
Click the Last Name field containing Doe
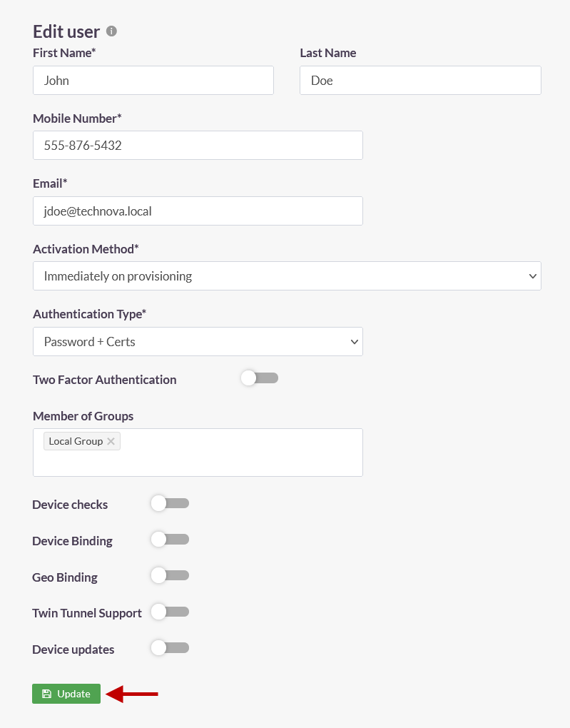[x=420, y=81]
